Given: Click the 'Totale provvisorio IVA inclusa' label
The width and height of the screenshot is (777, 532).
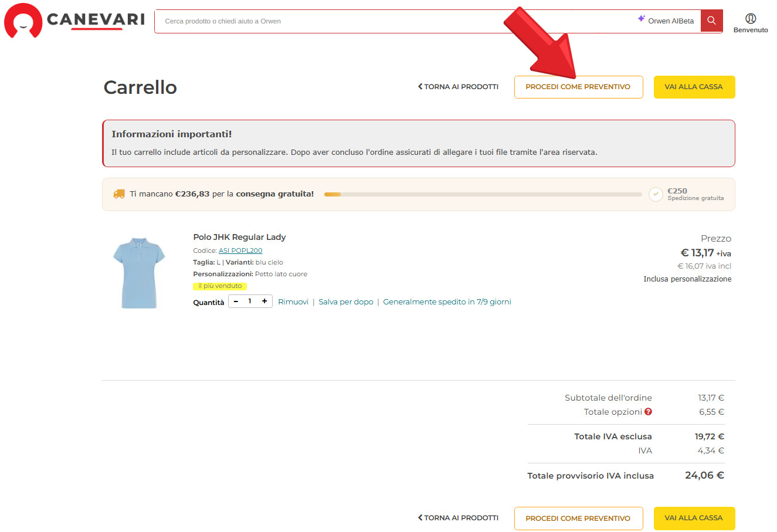Looking at the screenshot, I should click(591, 476).
